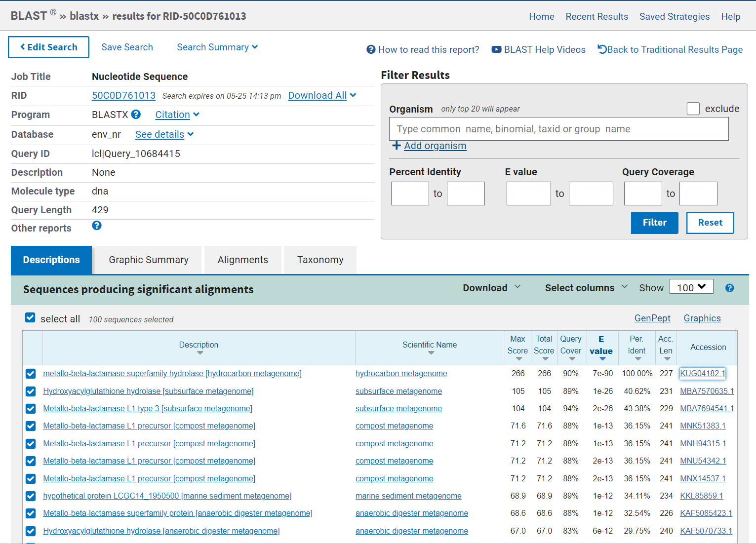This screenshot has height=544, width=756.
Task: Open the Alignments tab
Action: (243, 260)
